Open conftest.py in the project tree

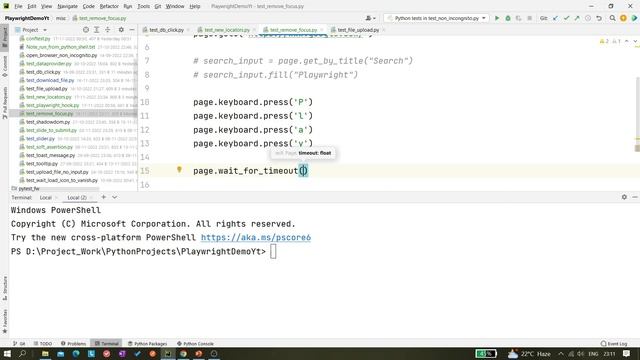38,39
